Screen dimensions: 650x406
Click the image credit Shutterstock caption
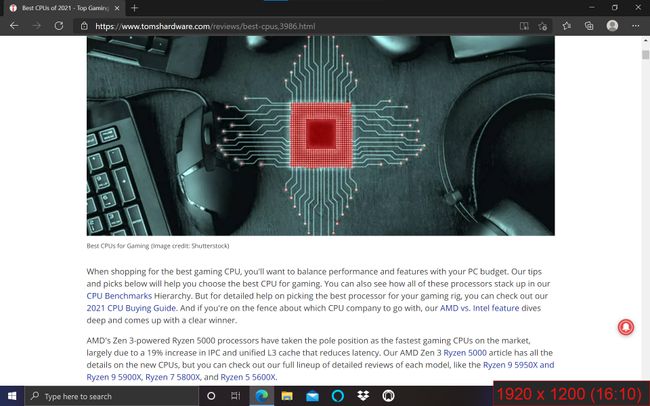(158, 246)
